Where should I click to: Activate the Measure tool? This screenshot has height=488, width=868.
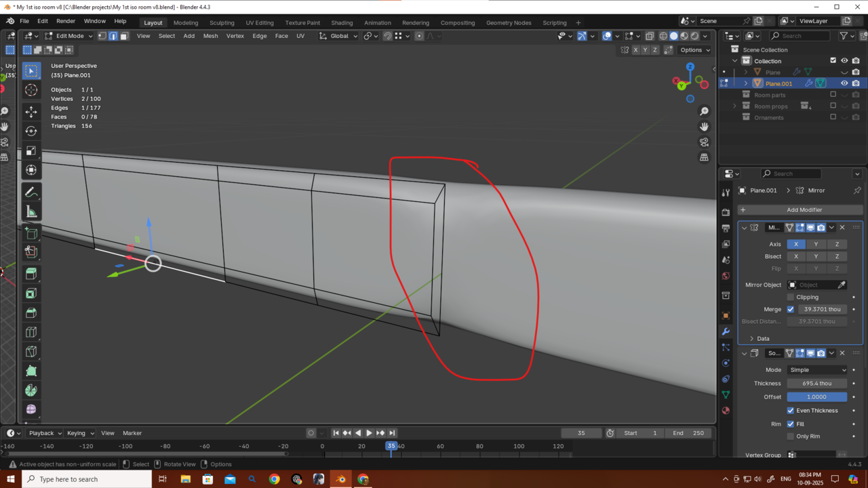31,212
